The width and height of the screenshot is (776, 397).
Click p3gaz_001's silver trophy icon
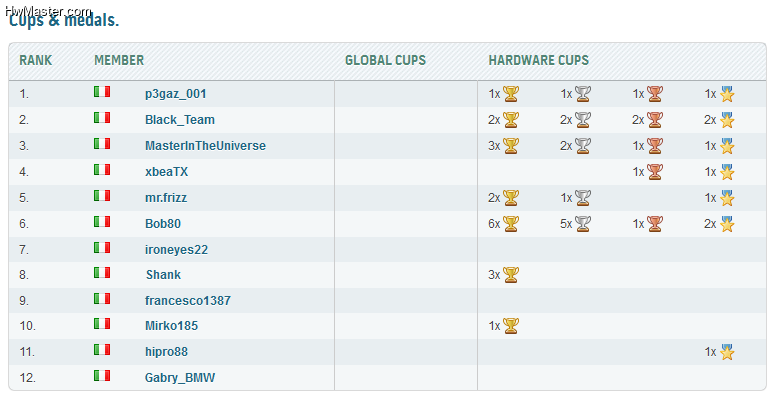coord(583,94)
